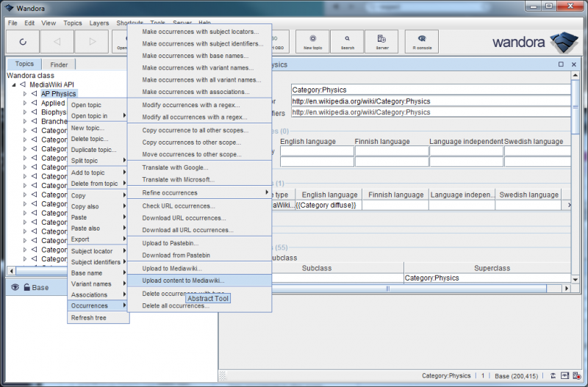This screenshot has width=588, height=387.
Task: Toggle the lock icon of Base layer
Action: (x=26, y=287)
